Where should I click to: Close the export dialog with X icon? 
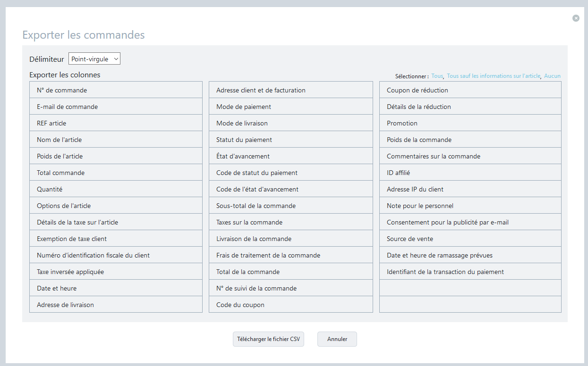point(576,18)
